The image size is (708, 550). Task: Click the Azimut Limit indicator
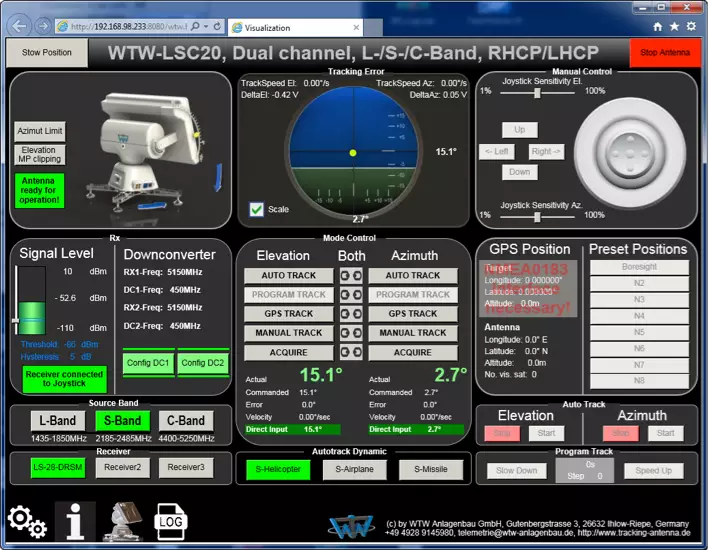point(40,131)
